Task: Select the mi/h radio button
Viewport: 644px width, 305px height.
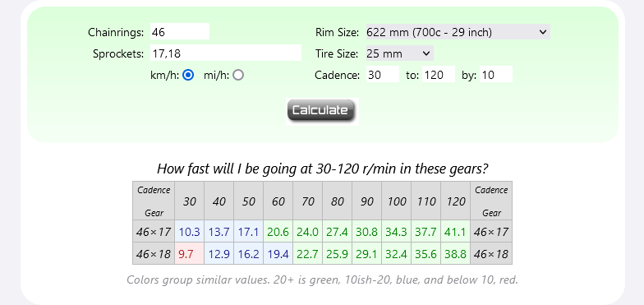Action: (238, 76)
